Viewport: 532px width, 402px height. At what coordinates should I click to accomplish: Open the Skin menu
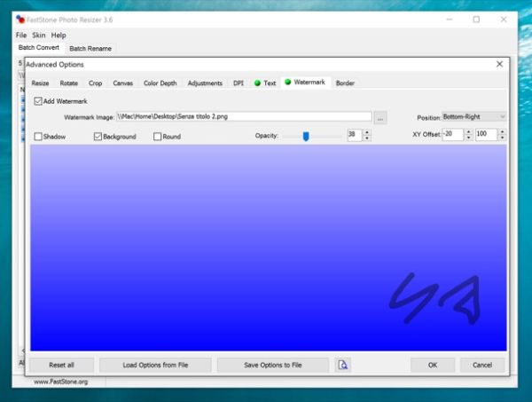click(x=39, y=35)
